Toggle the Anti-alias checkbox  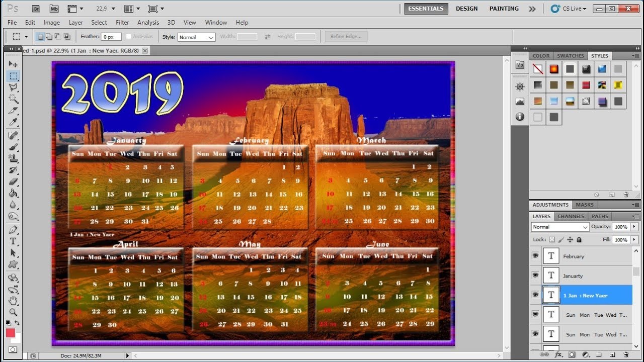129,37
